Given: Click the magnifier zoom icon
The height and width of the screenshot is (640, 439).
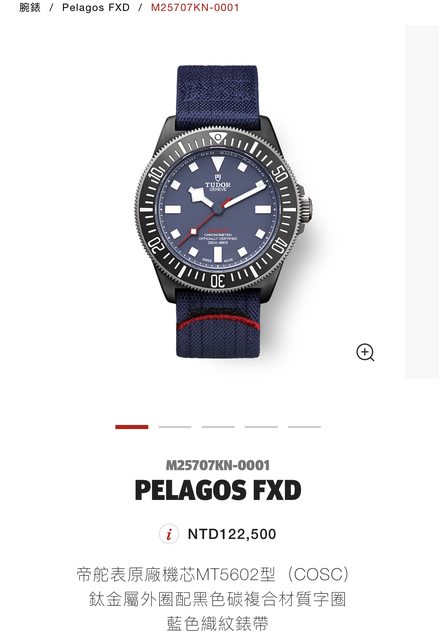Looking at the screenshot, I should [365, 352].
